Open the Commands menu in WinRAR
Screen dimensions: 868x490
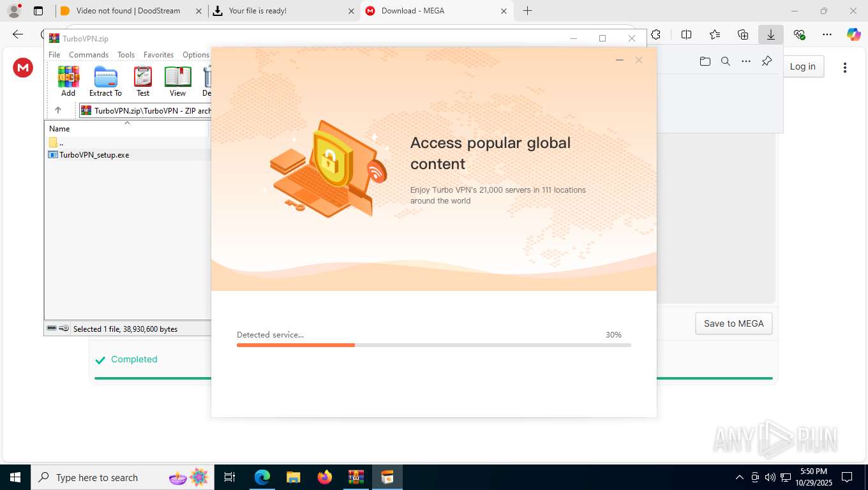[89, 55]
